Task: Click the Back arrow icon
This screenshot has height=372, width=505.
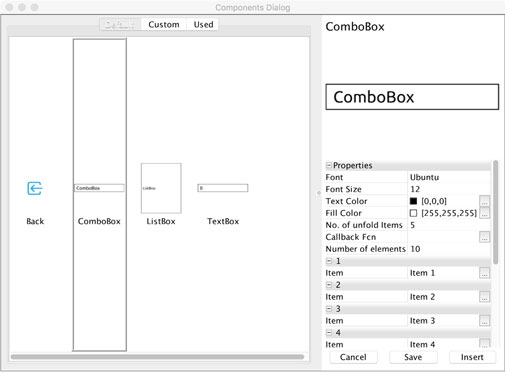Action: tap(35, 188)
